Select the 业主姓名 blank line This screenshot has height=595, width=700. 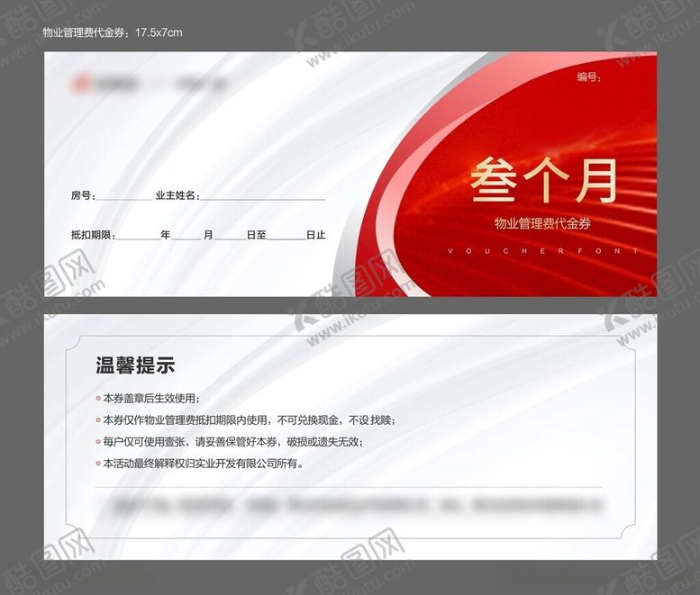click(x=262, y=196)
